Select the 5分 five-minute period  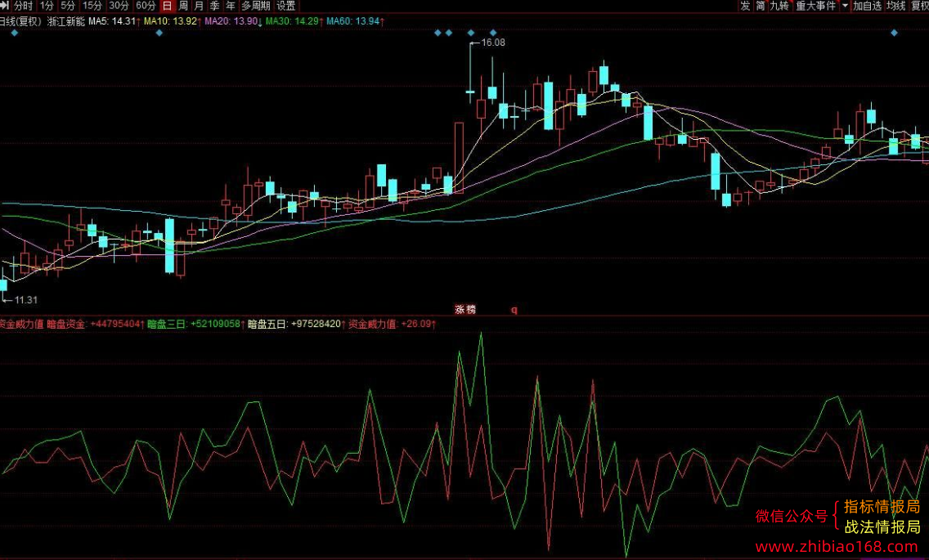point(68,6)
